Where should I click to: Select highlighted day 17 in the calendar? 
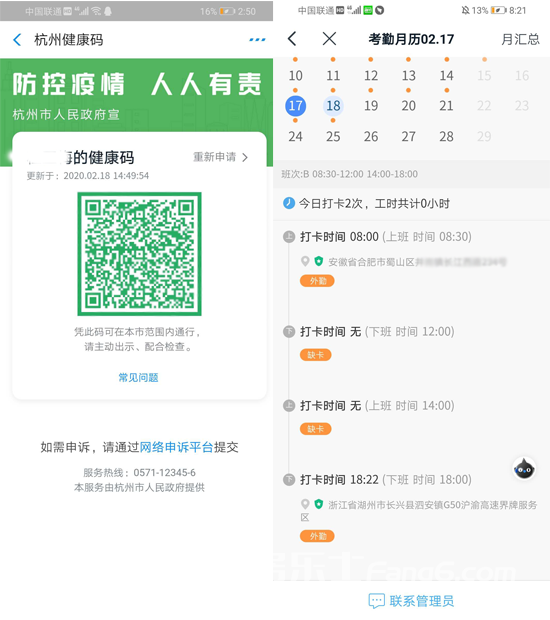295,106
